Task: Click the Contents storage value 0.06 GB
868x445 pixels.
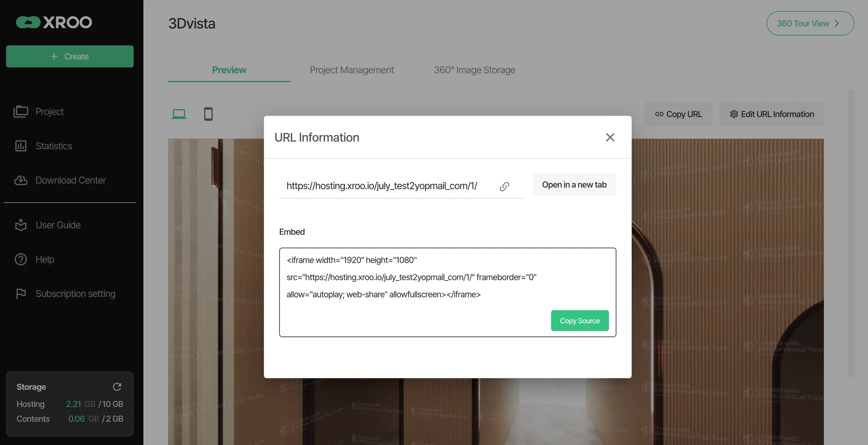Action: coord(83,419)
